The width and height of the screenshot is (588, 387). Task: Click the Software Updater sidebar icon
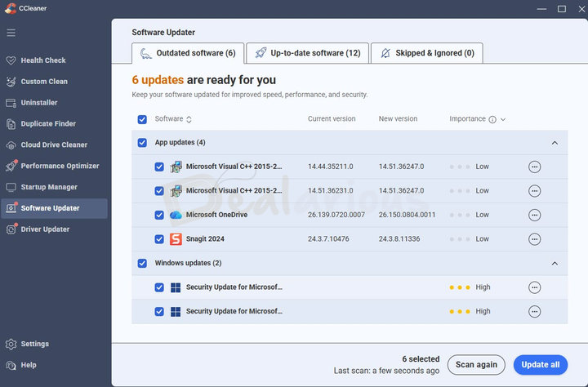(11, 207)
